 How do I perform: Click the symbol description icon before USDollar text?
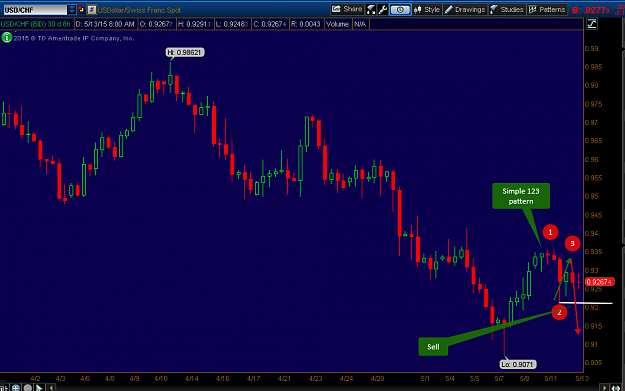tap(92, 10)
